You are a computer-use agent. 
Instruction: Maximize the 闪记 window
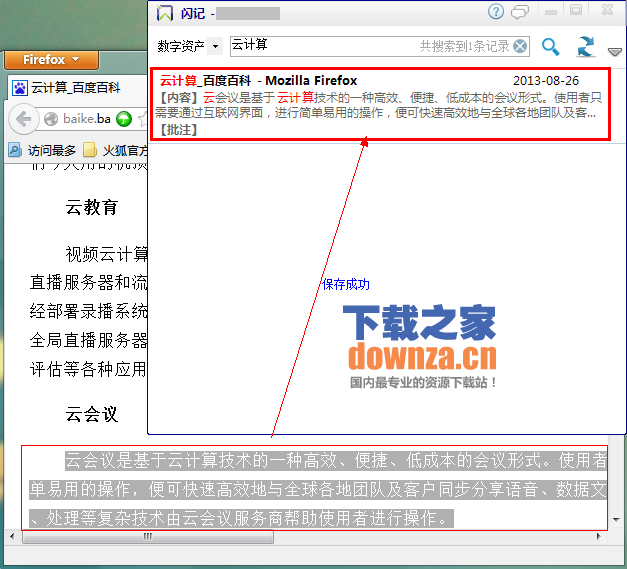tap(576, 10)
